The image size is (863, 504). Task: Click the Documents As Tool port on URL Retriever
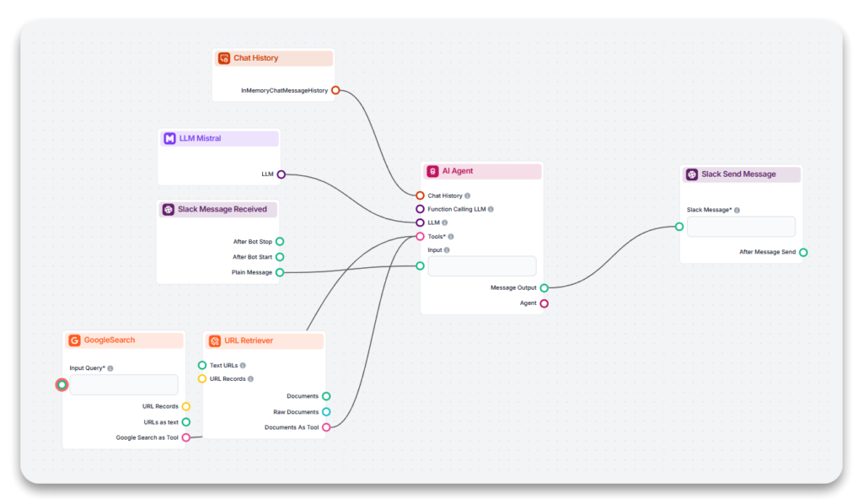point(327,426)
